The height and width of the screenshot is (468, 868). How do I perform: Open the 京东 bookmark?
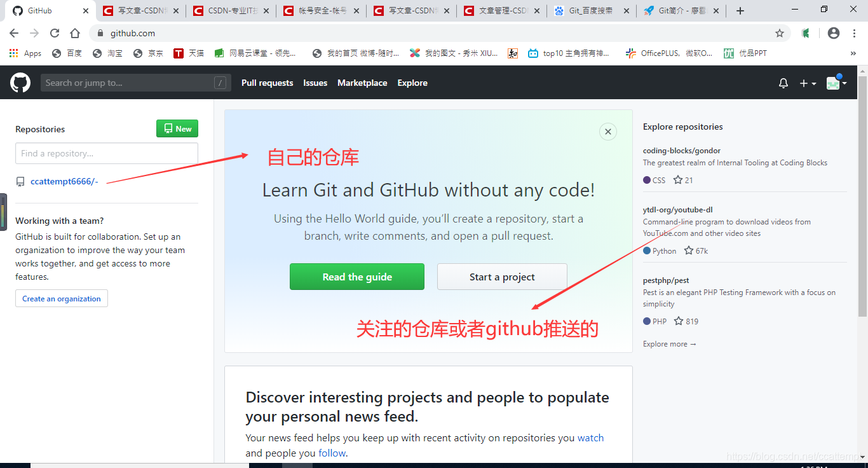pyautogui.click(x=148, y=53)
